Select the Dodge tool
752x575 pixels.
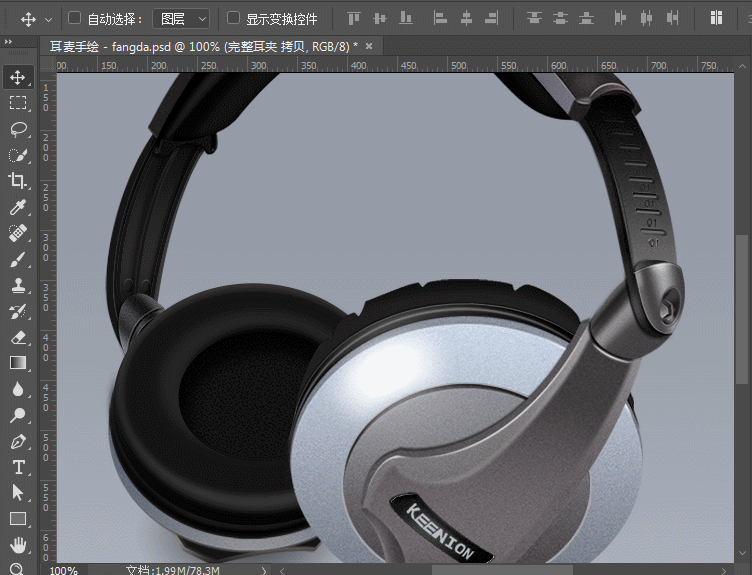(x=18, y=415)
